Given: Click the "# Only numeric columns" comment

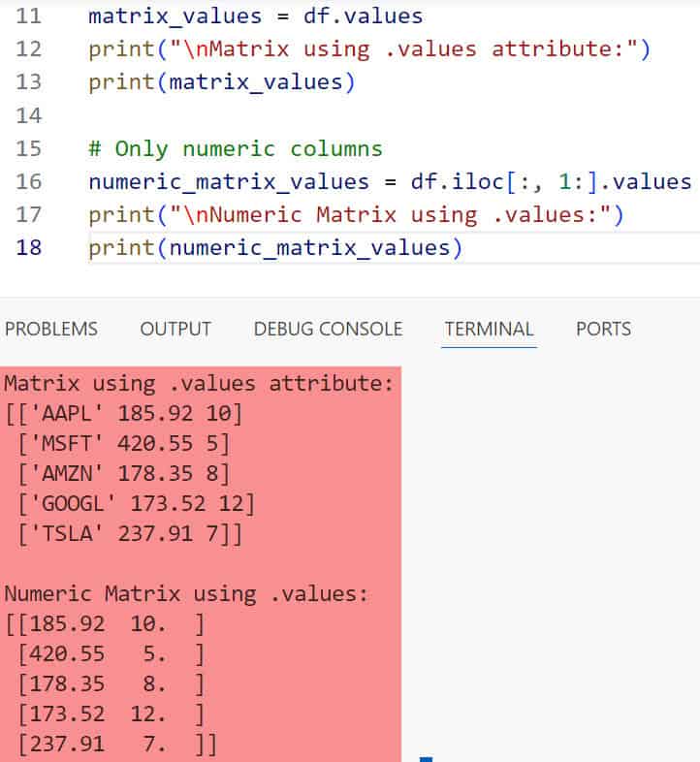Looking at the screenshot, I should click(235, 148).
